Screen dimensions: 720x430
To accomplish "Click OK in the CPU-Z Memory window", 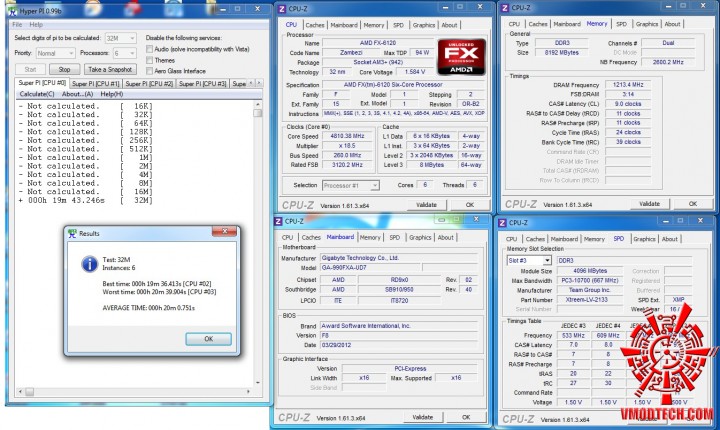I will click(x=692, y=204).
